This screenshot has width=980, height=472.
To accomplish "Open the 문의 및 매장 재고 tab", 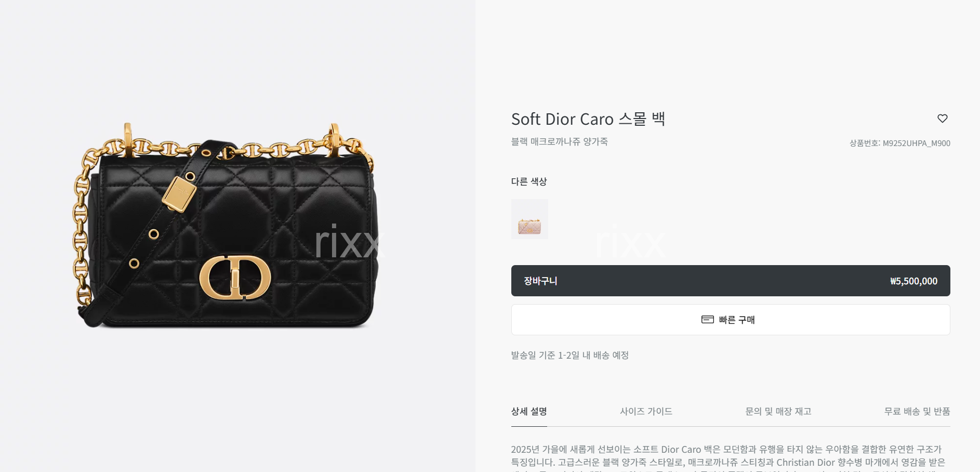I will pos(778,411).
